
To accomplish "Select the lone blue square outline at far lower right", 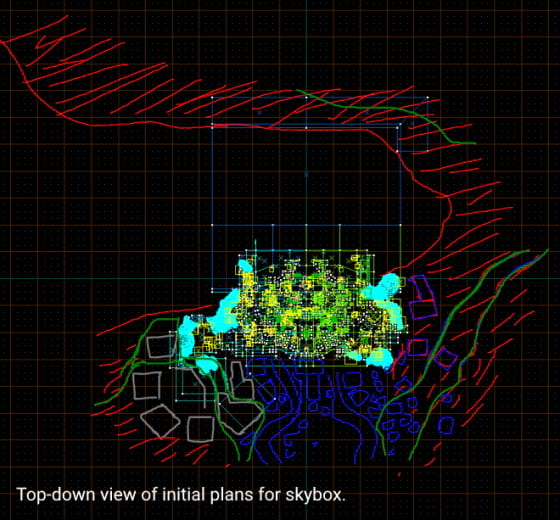I will (446, 425).
